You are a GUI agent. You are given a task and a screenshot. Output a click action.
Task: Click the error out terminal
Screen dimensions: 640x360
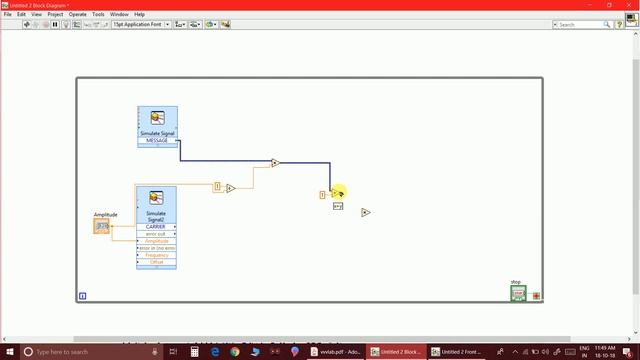tap(156, 234)
